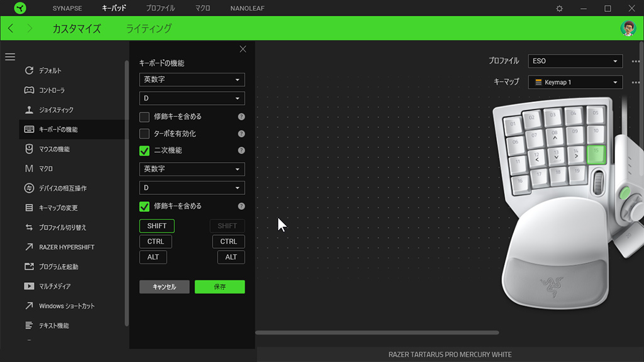
Task: Open the first 英数字 category dropdown
Action: (192, 80)
